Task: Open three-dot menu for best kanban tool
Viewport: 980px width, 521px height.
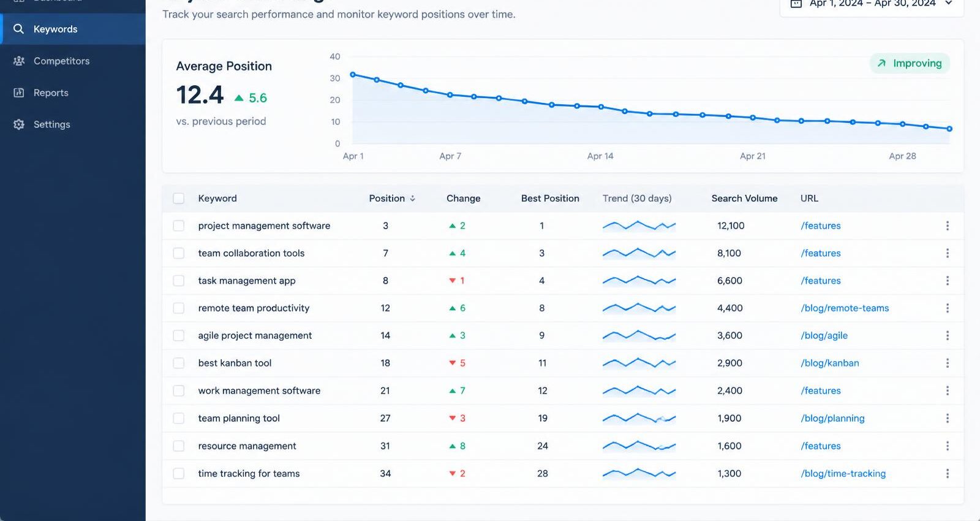Action: coord(947,363)
